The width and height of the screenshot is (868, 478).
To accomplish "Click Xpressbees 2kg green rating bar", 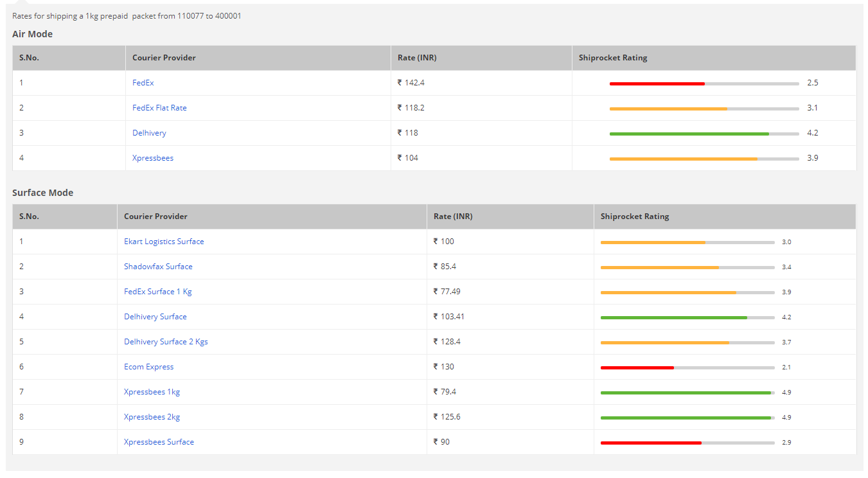I will [687, 418].
